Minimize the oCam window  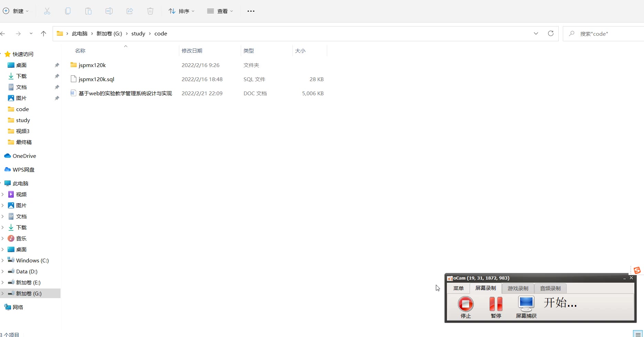click(x=624, y=278)
